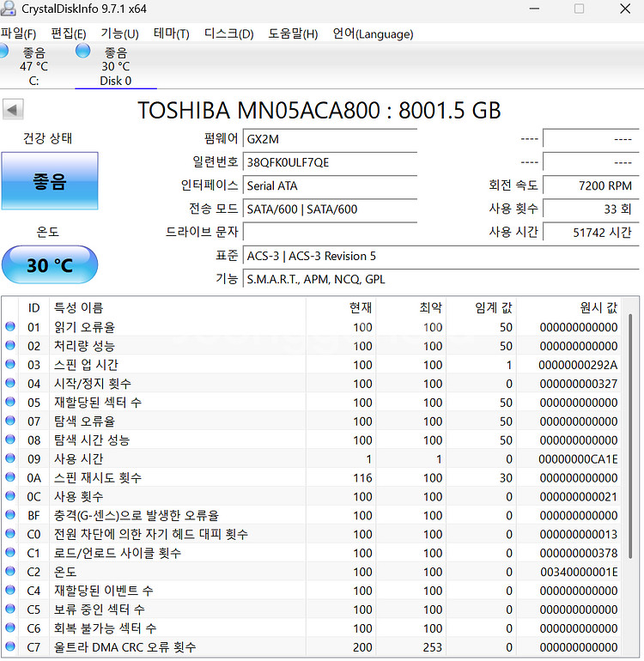Click the firmware field GX2M
Image resolution: width=644 pixels, height=661 pixels.
[330, 139]
